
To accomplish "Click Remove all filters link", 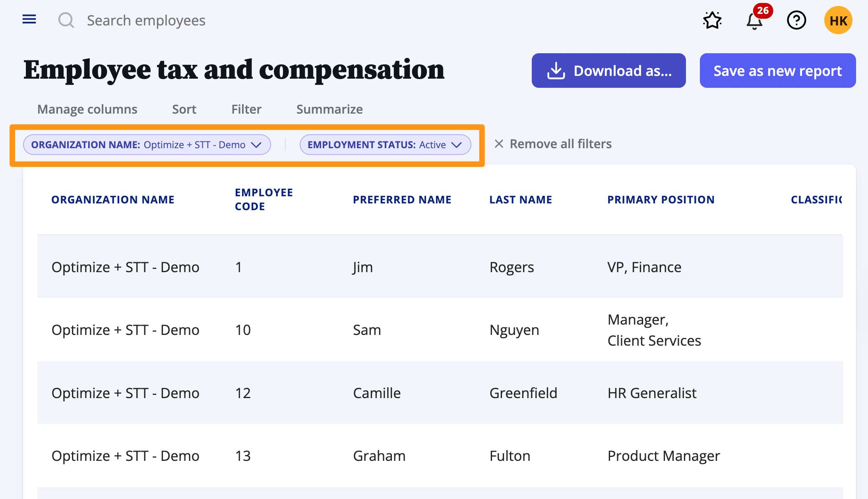I will pyautogui.click(x=553, y=144).
